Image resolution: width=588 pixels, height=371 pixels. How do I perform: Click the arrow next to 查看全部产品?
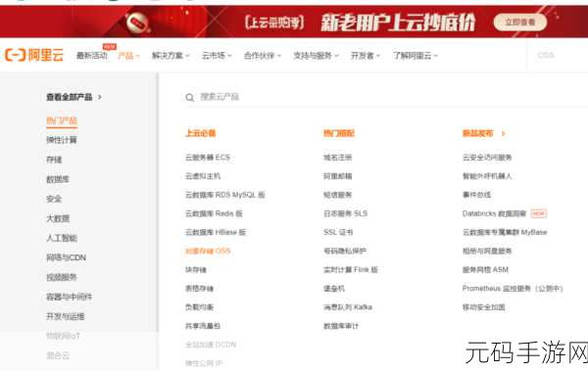point(100,97)
